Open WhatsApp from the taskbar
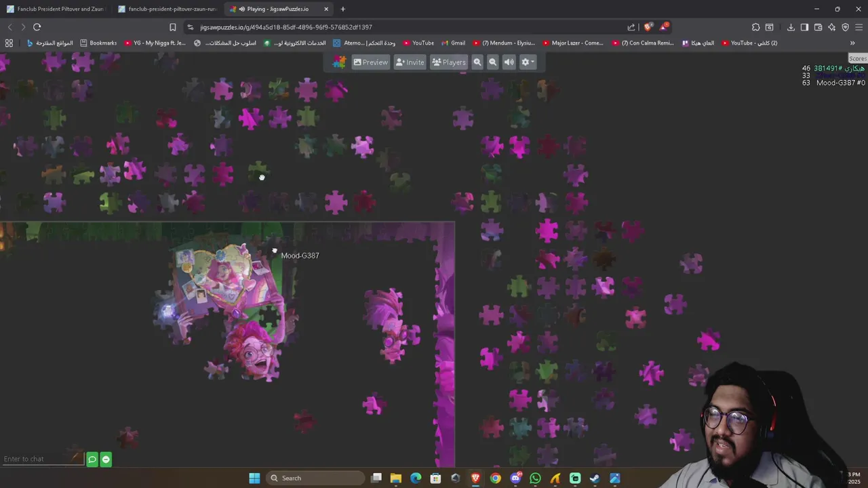Image resolution: width=868 pixels, height=488 pixels. 536,478
